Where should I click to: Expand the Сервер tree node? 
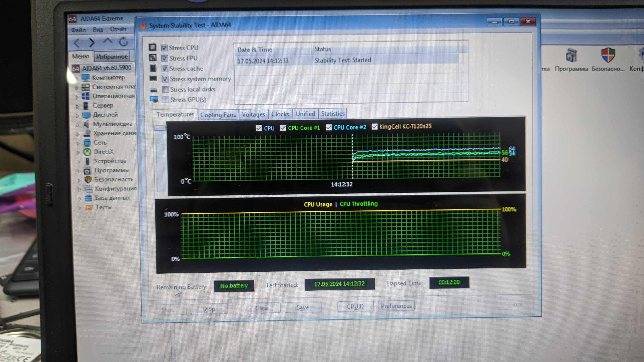[77, 107]
